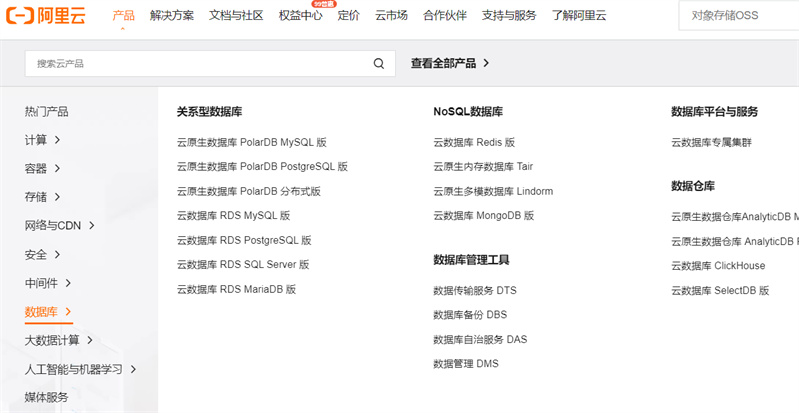
Task: Expand the 网络与CDN category
Action: coord(60,225)
